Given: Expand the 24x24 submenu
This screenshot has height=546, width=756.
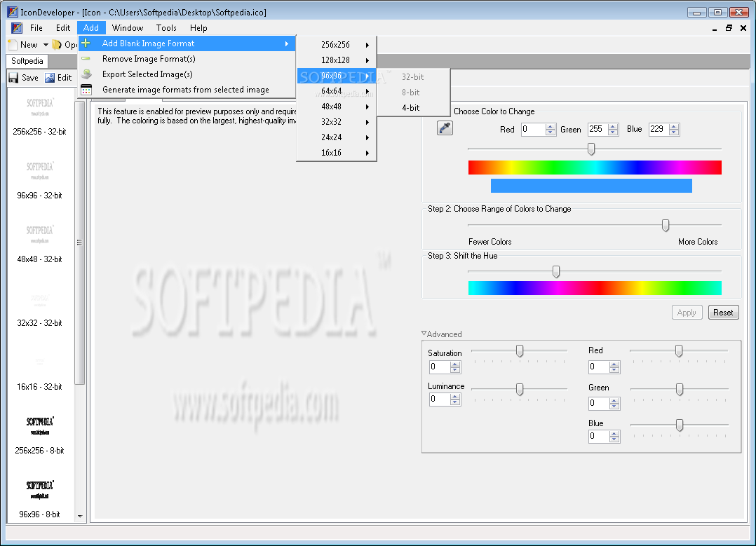Looking at the screenshot, I should pyautogui.click(x=367, y=137).
